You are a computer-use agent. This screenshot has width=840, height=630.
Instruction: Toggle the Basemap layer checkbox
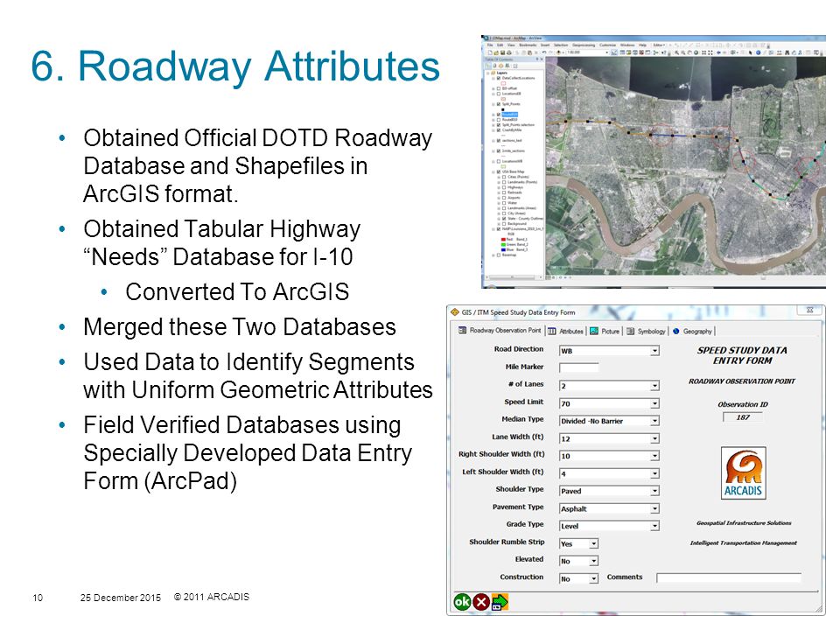click(x=499, y=255)
